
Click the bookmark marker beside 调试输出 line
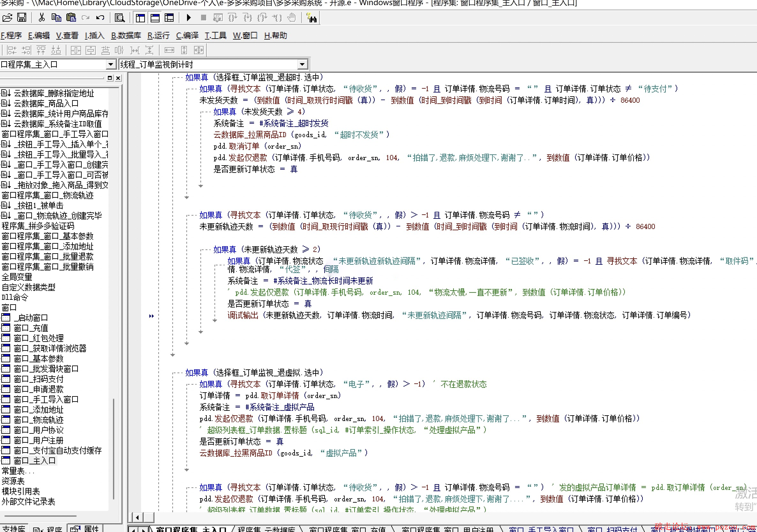pos(151,316)
